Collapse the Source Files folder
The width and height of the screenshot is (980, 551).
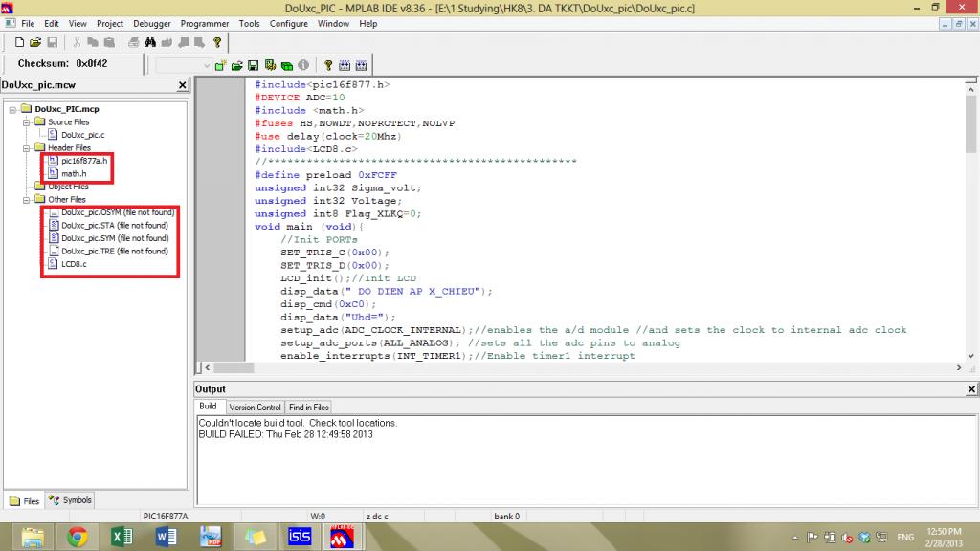pyautogui.click(x=27, y=122)
